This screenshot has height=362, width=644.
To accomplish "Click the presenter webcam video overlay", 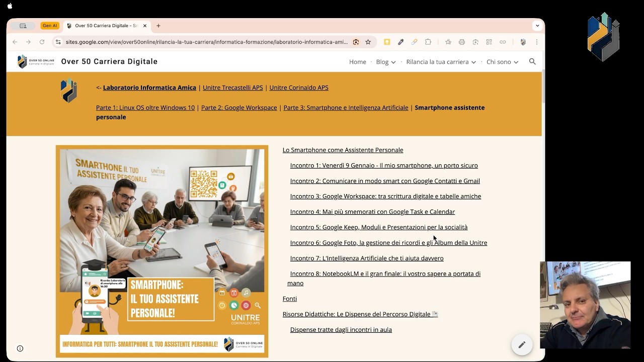I will click(x=585, y=305).
